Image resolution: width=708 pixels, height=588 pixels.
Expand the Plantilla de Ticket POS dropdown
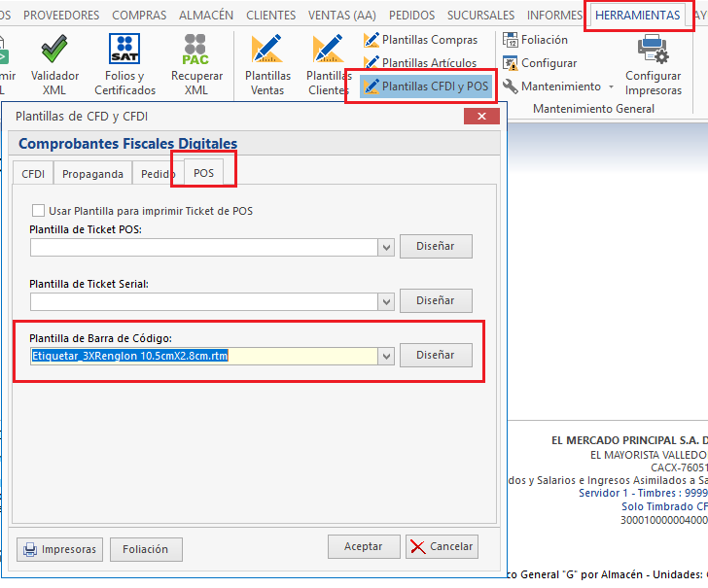(386, 247)
